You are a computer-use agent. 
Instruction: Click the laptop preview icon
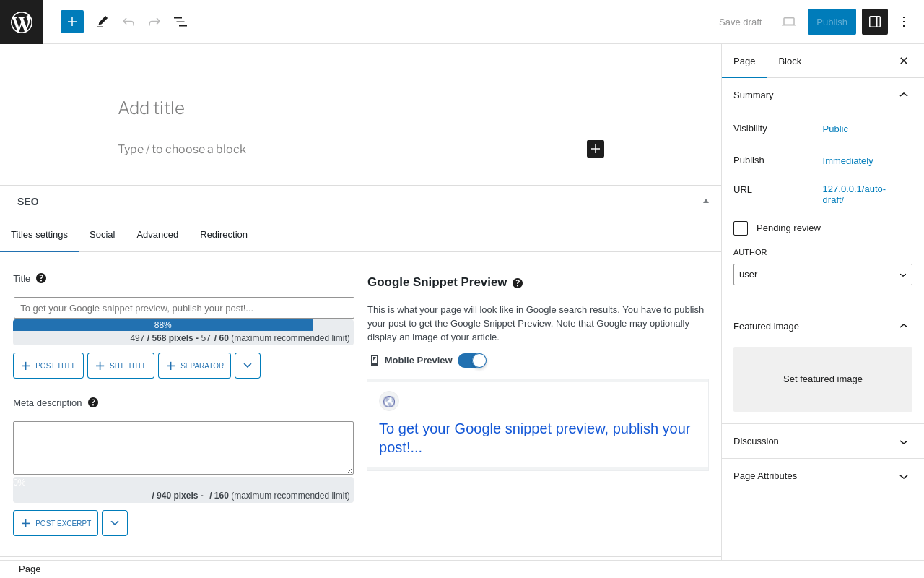(789, 22)
